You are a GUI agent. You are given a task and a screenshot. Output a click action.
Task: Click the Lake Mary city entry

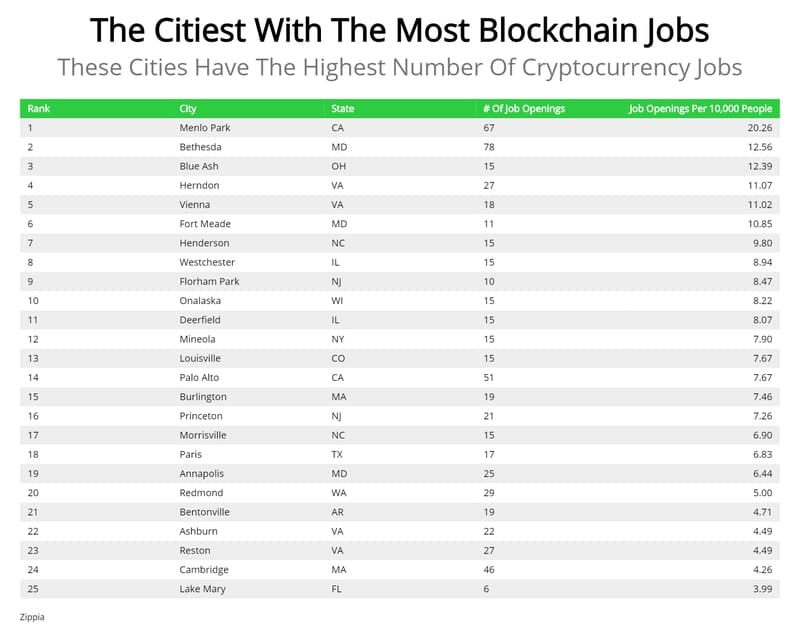pyautogui.click(x=202, y=589)
